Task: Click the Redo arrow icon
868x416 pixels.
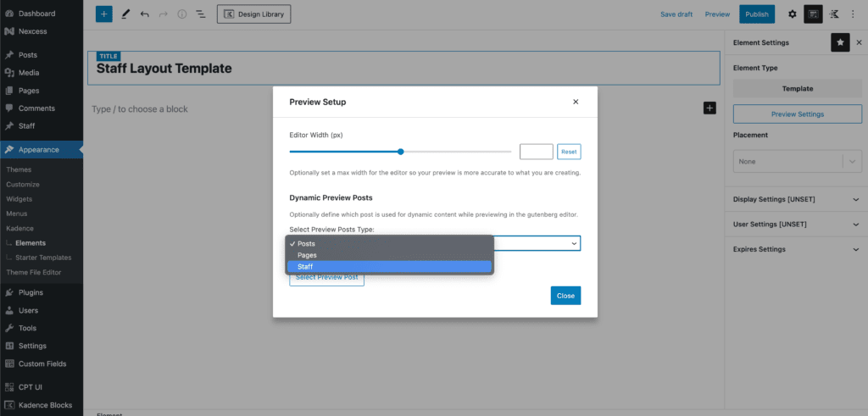Action: click(x=164, y=14)
